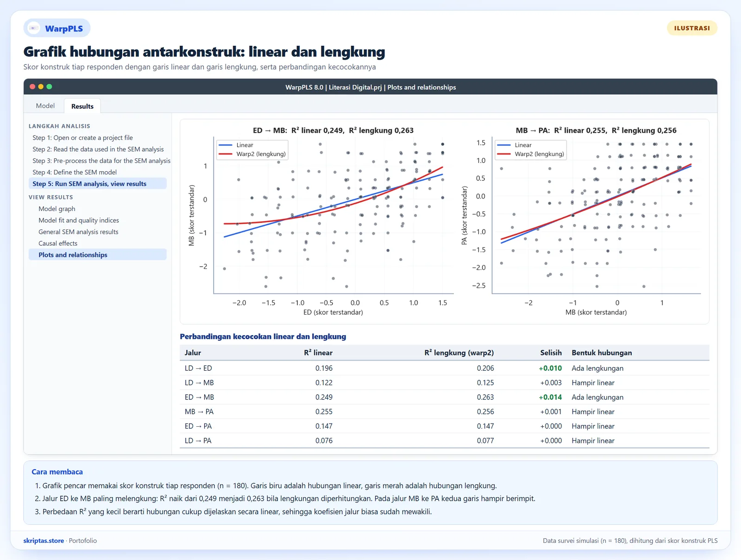The image size is (741, 560).
Task: Open Step 1: Open or create a project file
Action: click(82, 137)
